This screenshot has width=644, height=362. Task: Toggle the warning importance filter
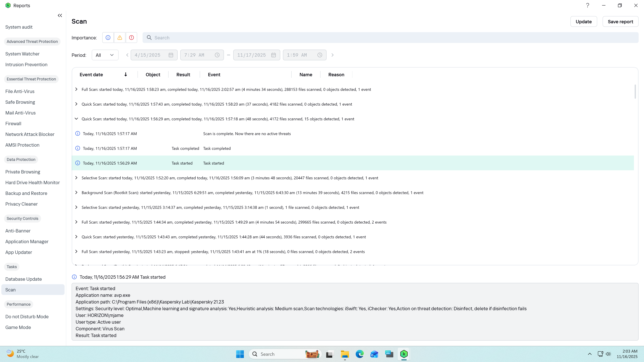(x=120, y=38)
